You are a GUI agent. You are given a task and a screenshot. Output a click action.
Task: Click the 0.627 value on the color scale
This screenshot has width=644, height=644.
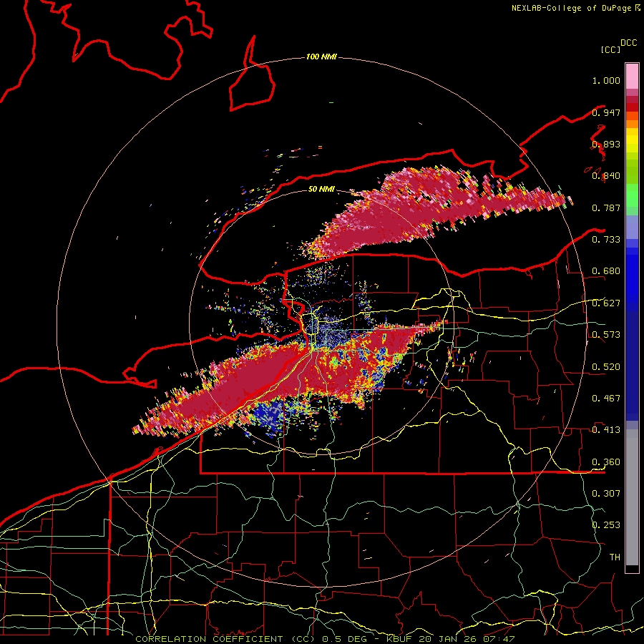(x=606, y=303)
